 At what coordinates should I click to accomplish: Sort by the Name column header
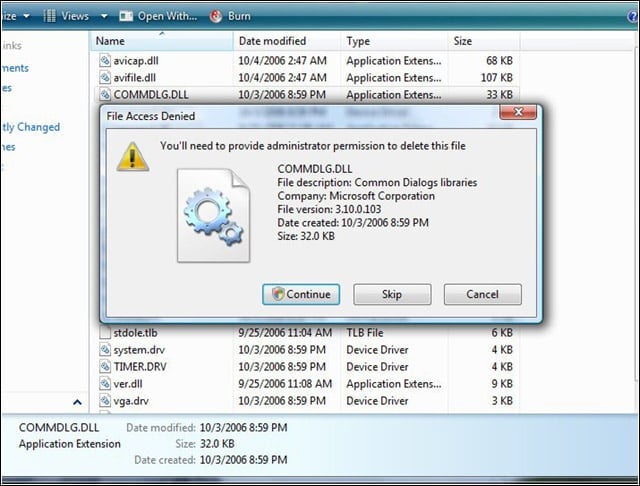pos(162,41)
